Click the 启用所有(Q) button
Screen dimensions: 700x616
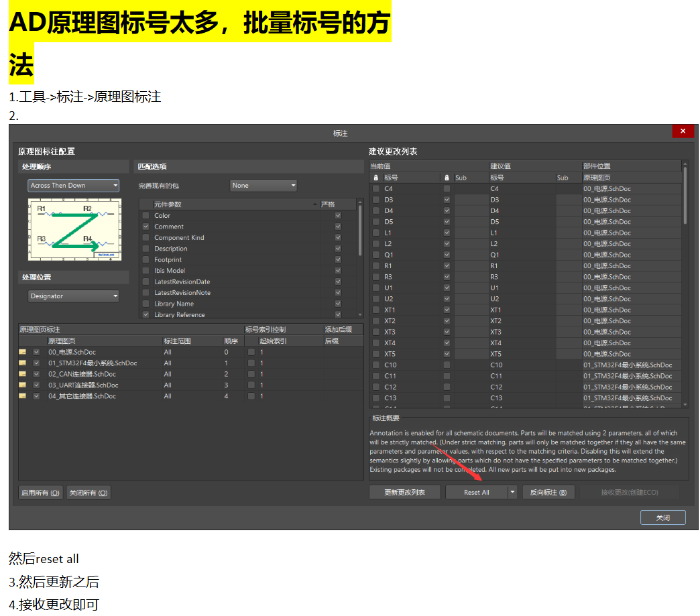pyautogui.click(x=40, y=491)
